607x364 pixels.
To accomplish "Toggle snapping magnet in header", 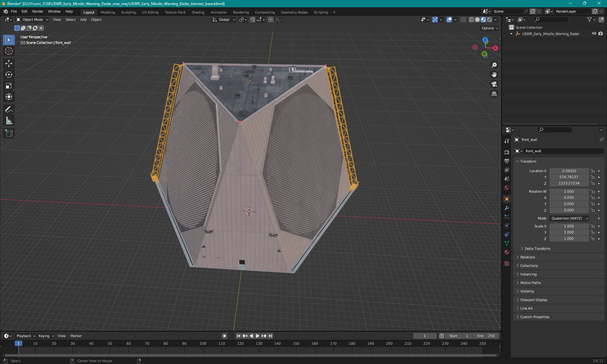I will [253, 20].
